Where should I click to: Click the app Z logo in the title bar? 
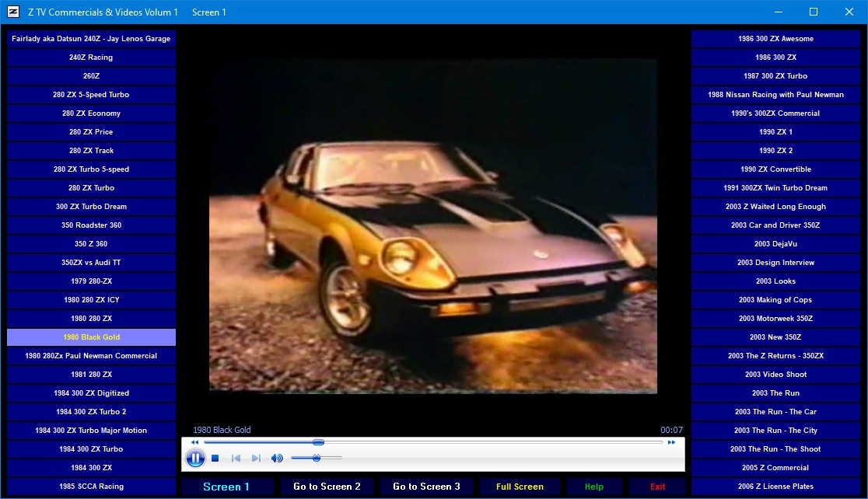[12, 12]
